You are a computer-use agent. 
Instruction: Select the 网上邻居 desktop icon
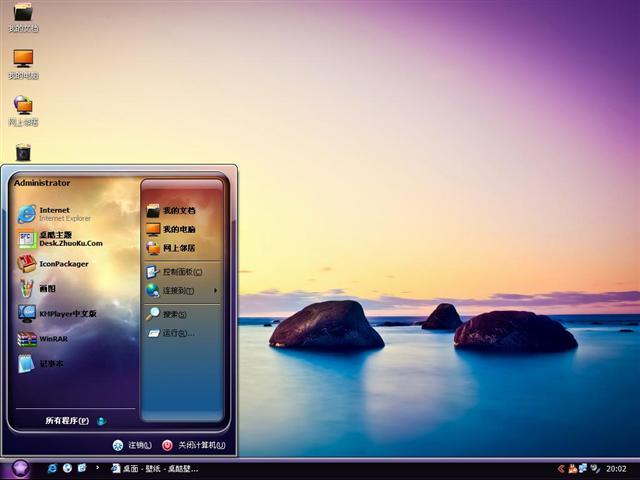[23, 108]
